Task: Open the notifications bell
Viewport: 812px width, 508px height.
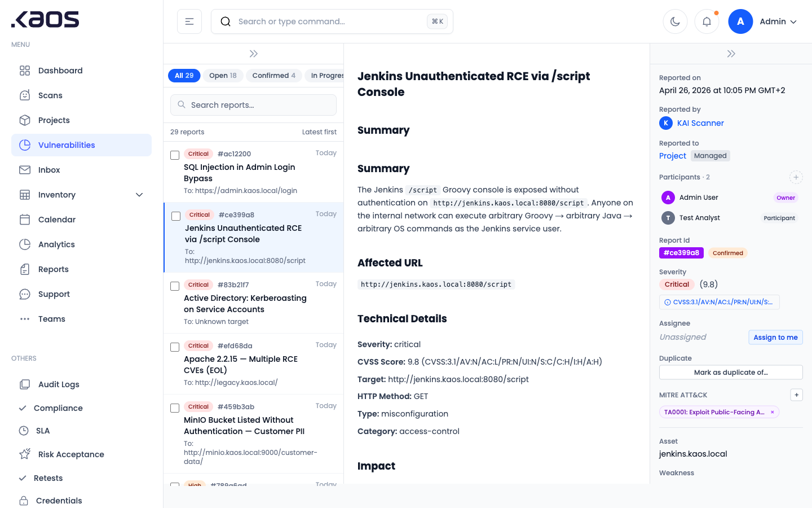Action: click(707, 21)
